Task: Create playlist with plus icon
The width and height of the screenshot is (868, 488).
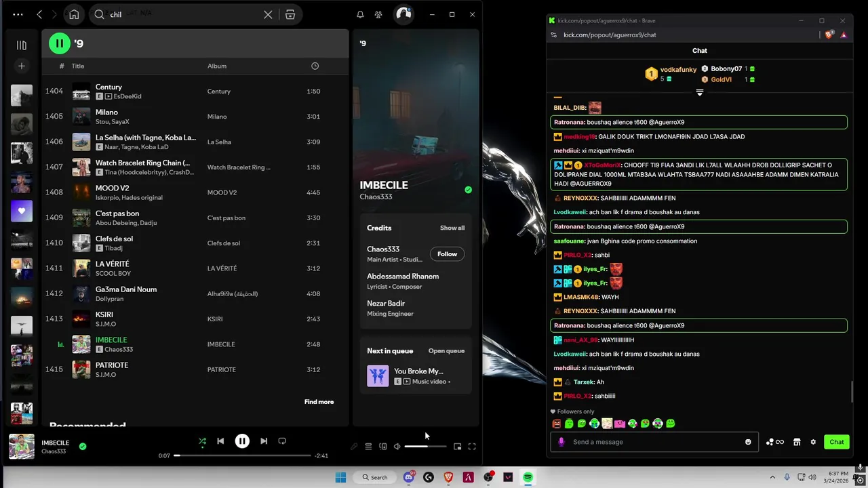Action: (x=22, y=66)
